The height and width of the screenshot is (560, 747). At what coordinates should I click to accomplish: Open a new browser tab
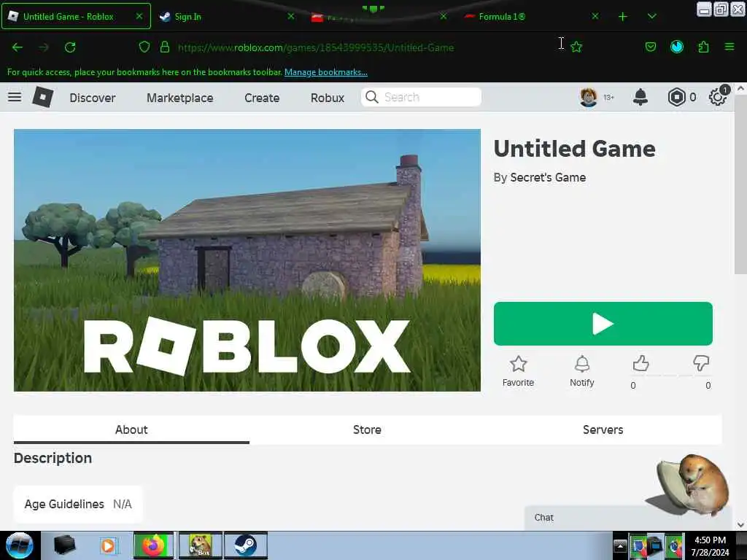pos(623,17)
